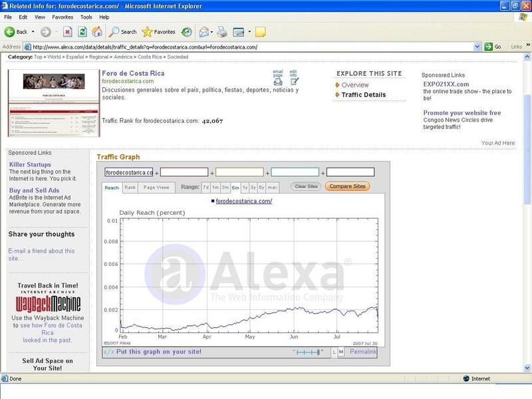Click the Sociedad category link
This screenshot has width=532, height=399.
[x=178, y=57]
